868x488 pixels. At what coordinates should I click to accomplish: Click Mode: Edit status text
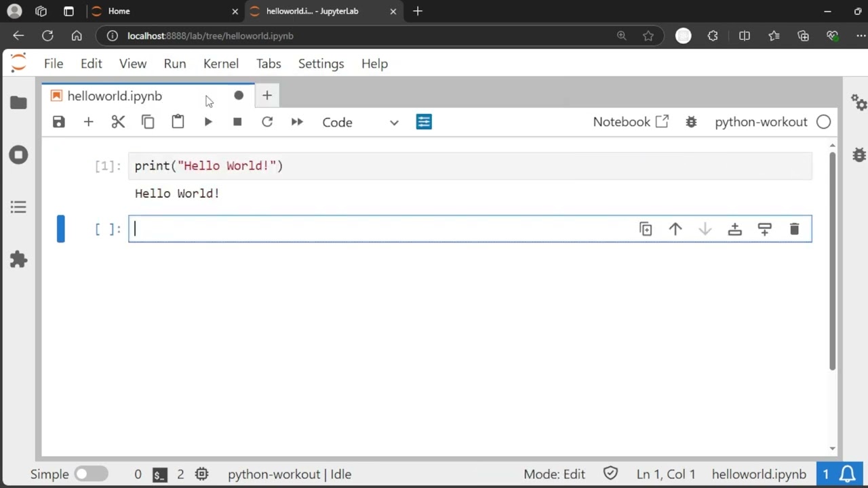click(554, 474)
